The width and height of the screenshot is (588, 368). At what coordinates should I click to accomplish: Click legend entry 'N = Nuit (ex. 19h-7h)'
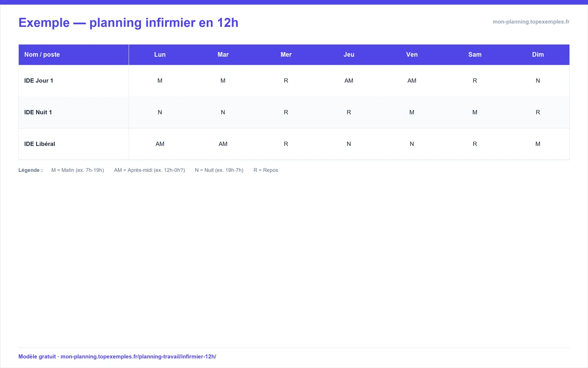[219, 170]
